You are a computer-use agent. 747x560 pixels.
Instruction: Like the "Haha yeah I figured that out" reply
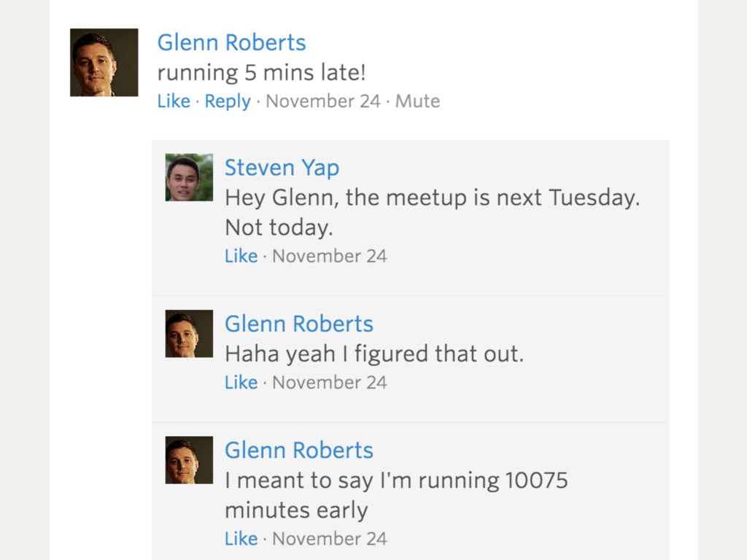[241, 382]
